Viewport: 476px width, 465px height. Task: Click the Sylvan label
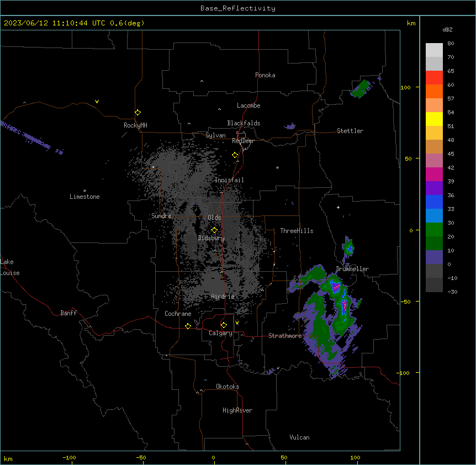point(215,135)
